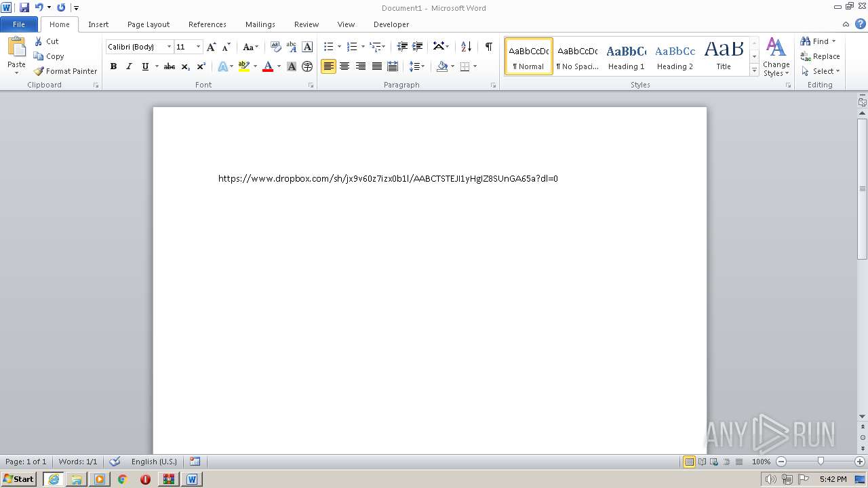
Task: Increase paragraph indent
Action: point(418,47)
